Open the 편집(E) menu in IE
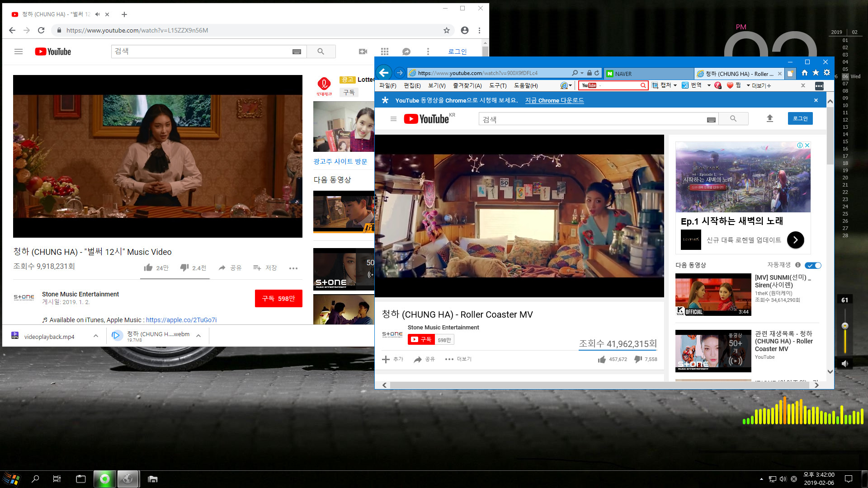This screenshot has height=488, width=868. [412, 85]
